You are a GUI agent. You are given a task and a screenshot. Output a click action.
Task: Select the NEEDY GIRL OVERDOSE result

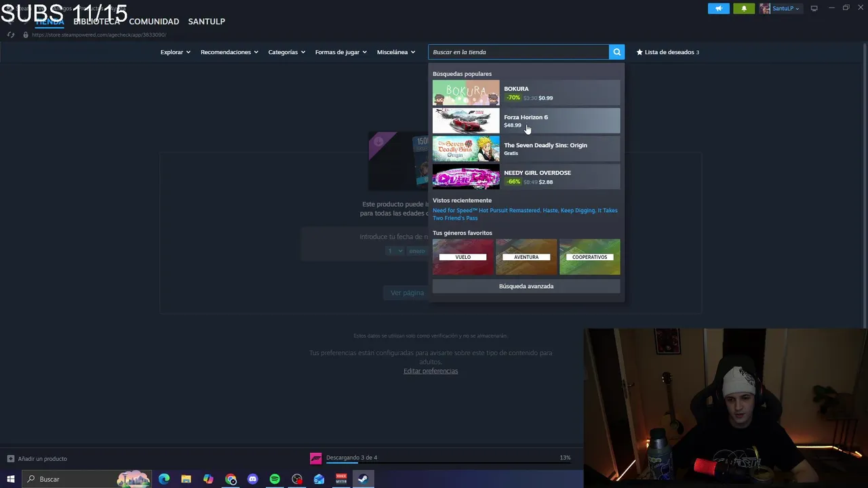(526, 177)
